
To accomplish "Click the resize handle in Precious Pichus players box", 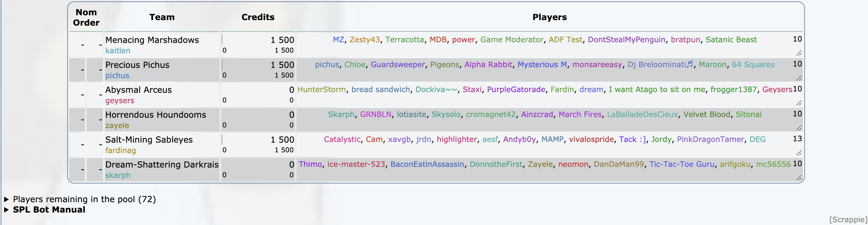I will coord(799,78).
